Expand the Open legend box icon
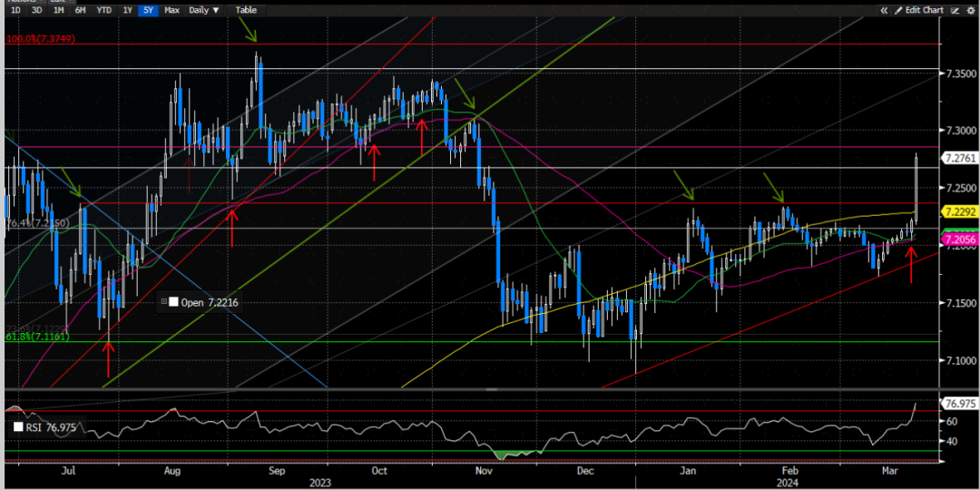The width and height of the screenshot is (980, 490). [163, 302]
